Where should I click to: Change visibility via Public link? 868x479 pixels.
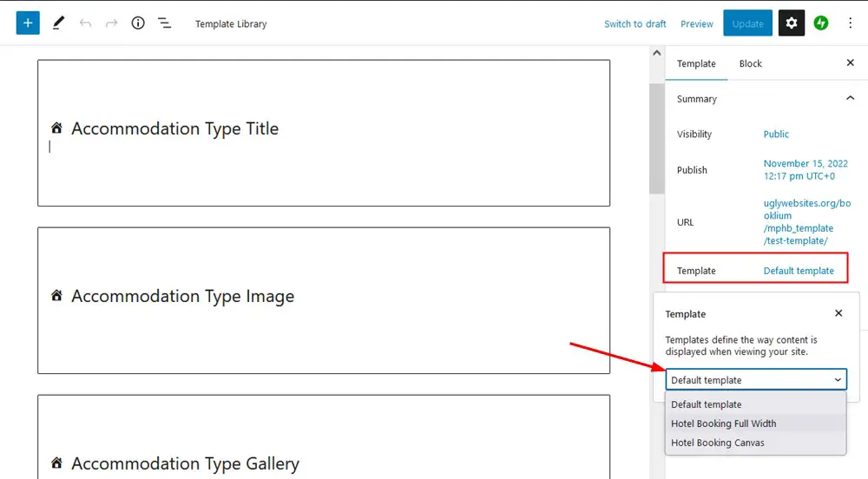775,134
